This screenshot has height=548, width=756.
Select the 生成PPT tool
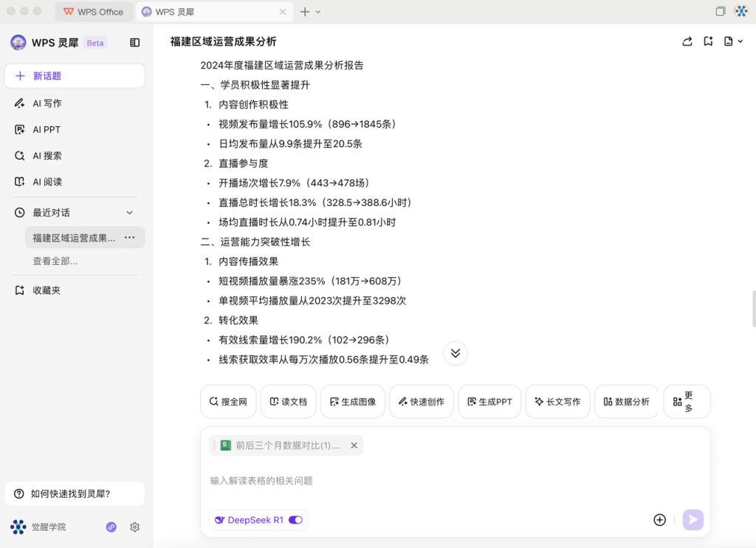click(489, 401)
